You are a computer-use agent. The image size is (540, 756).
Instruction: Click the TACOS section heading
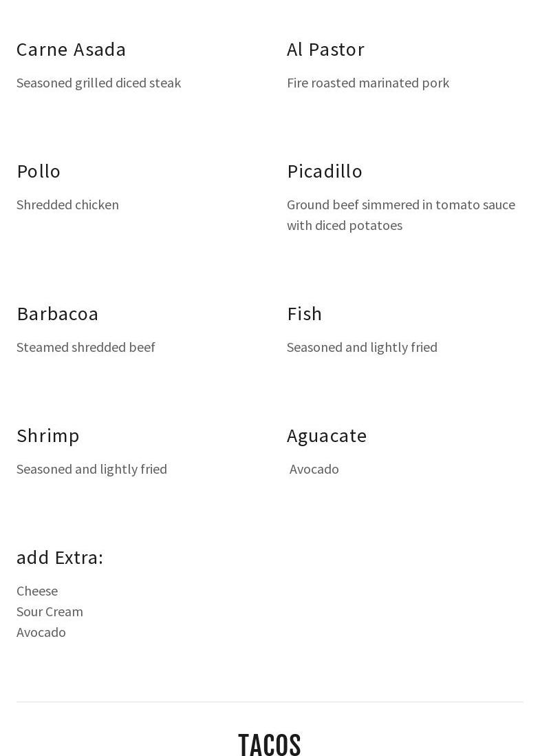(x=270, y=745)
